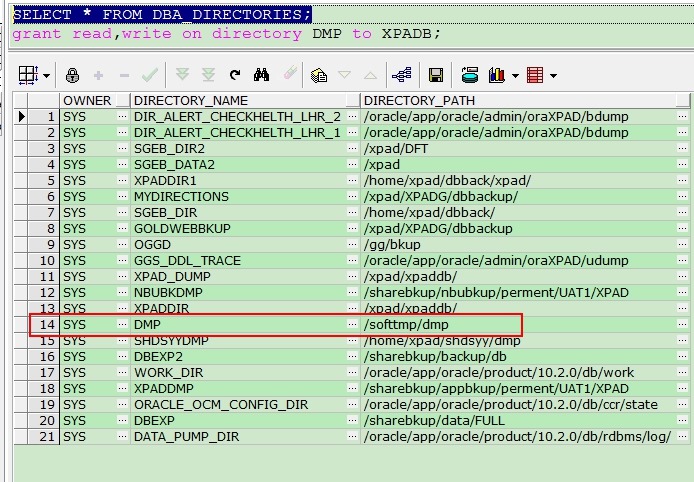Open ellipsis for /gg/bkup path cell
694x482 pixels.
[682, 244]
